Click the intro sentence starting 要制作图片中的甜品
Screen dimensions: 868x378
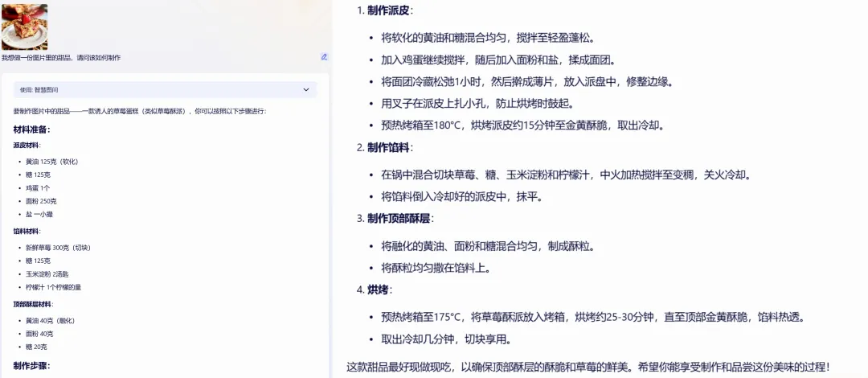coord(139,111)
